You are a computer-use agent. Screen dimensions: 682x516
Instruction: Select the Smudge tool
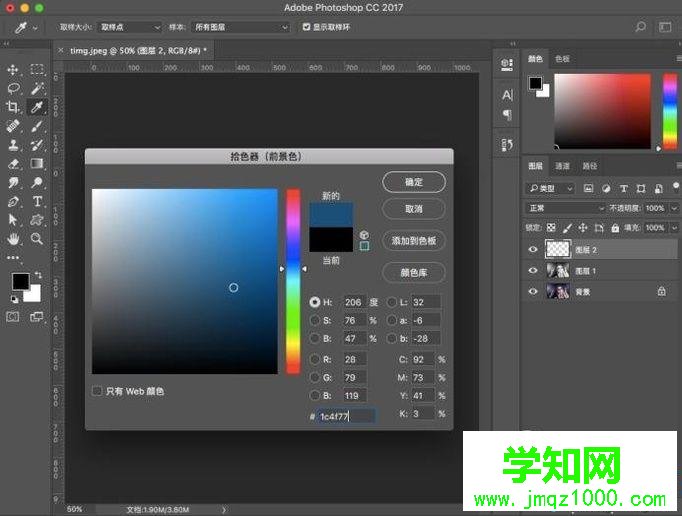[13, 182]
